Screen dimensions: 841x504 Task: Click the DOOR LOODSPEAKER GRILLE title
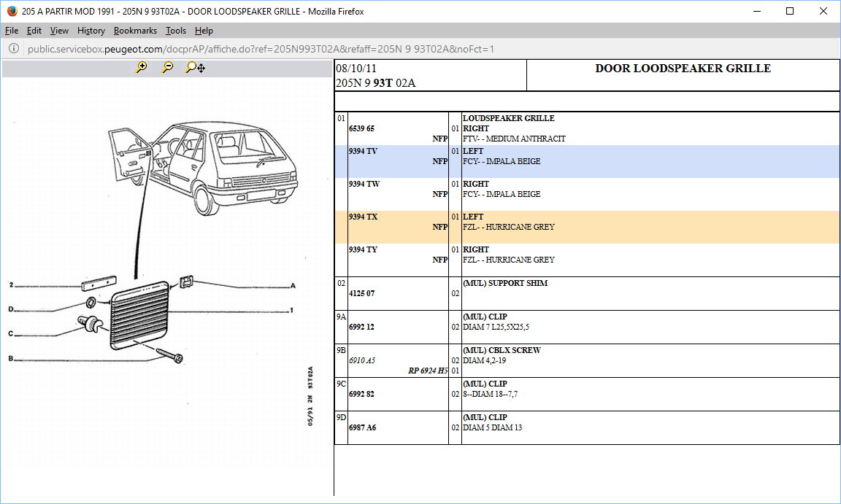click(x=683, y=68)
